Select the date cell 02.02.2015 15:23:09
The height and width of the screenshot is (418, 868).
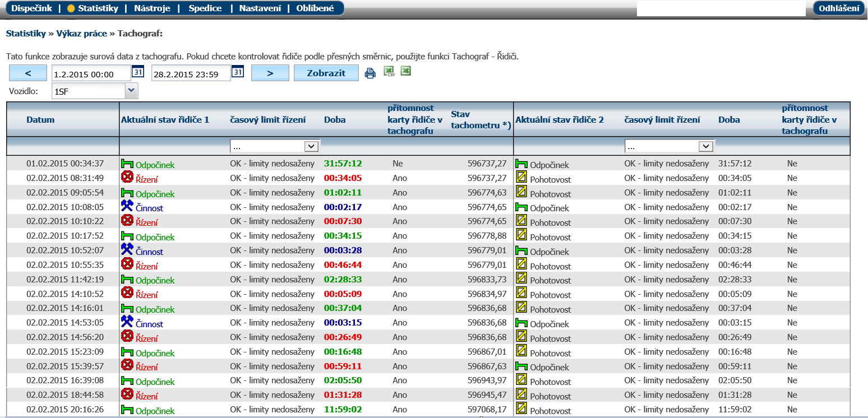pos(65,352)
